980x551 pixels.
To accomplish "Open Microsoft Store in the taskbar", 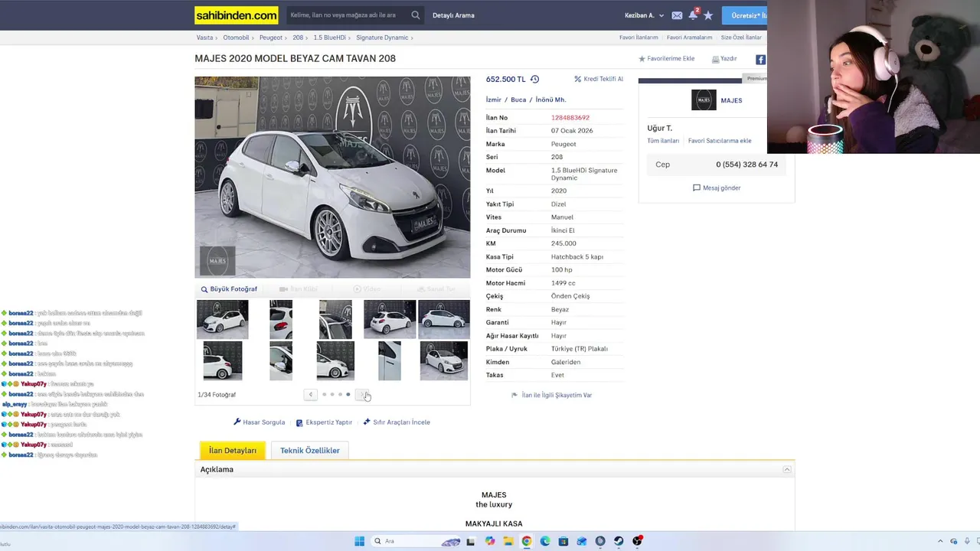I will pos(563,541).
